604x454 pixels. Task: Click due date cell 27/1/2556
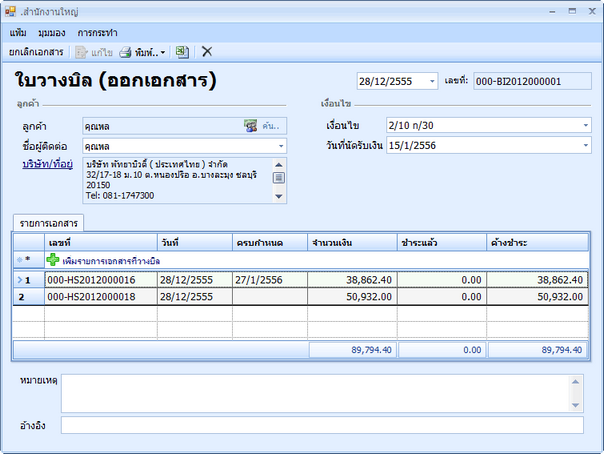coord(270,280)
